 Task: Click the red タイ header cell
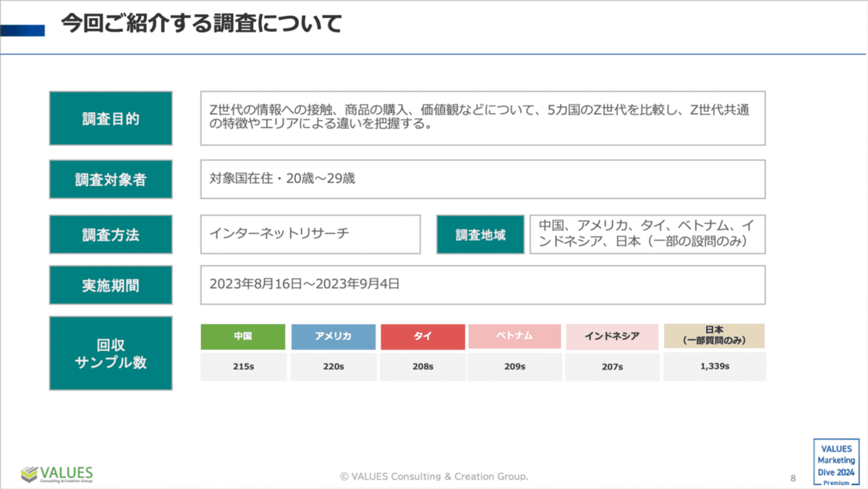(x=422, y=336)
